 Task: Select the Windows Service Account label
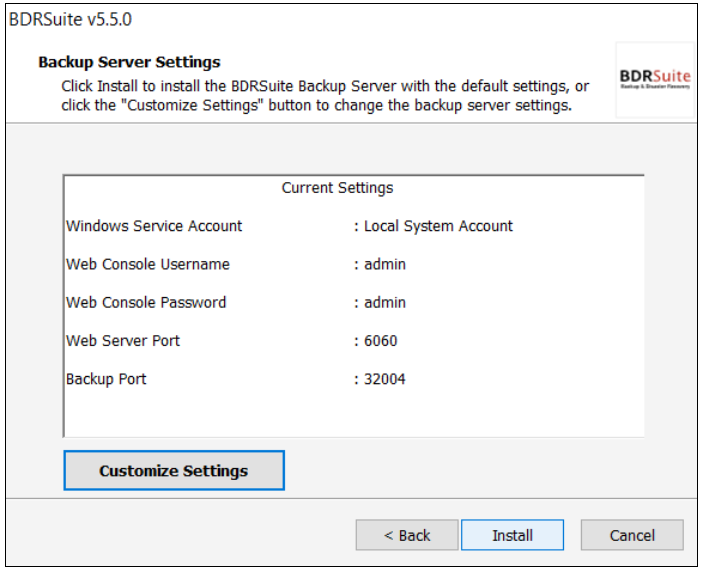(x=154, y=226)
